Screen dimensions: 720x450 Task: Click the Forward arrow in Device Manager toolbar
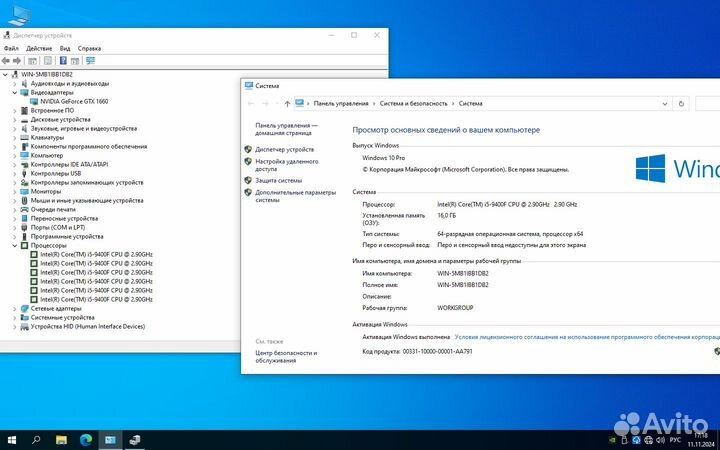(x=17, y=61)
